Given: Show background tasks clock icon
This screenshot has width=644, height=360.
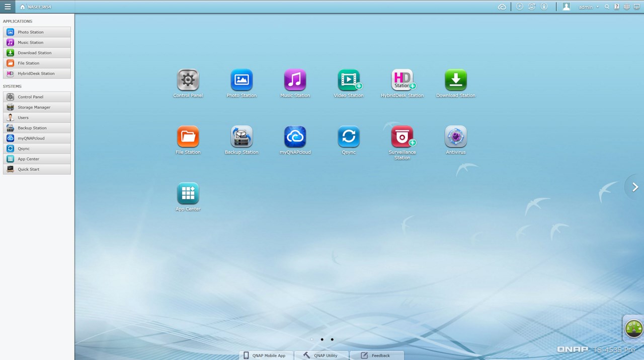Looking at the screenshot, I should [520, 7].
